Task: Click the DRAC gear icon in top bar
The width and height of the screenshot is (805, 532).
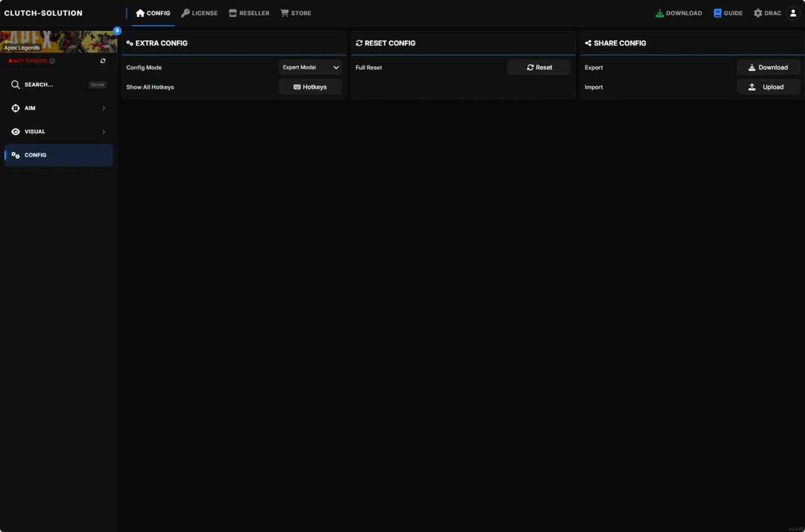Action: click(758, 13)
